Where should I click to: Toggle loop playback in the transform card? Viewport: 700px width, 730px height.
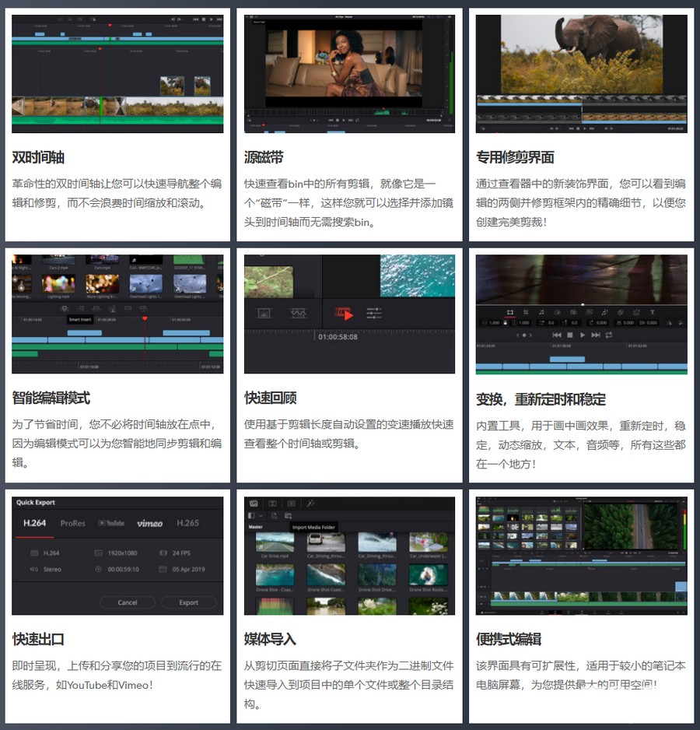click(x=609, y=335)
